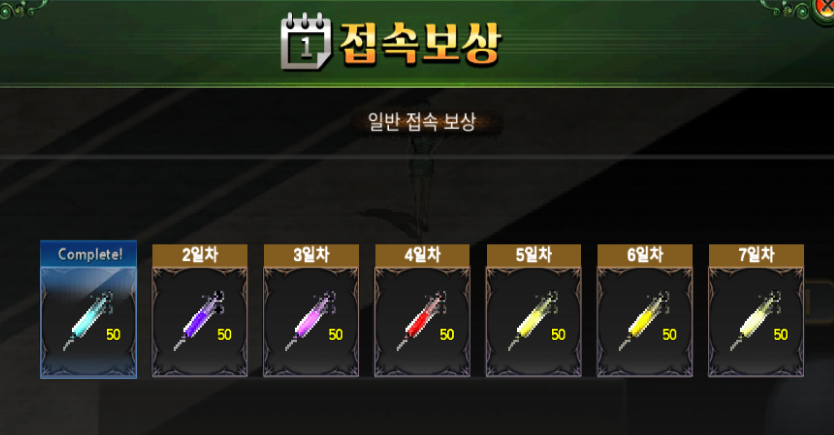Select the 5일차 header label
Viewport: 834px width, 435px height.
pyautogui.click(x=533, y=255)
